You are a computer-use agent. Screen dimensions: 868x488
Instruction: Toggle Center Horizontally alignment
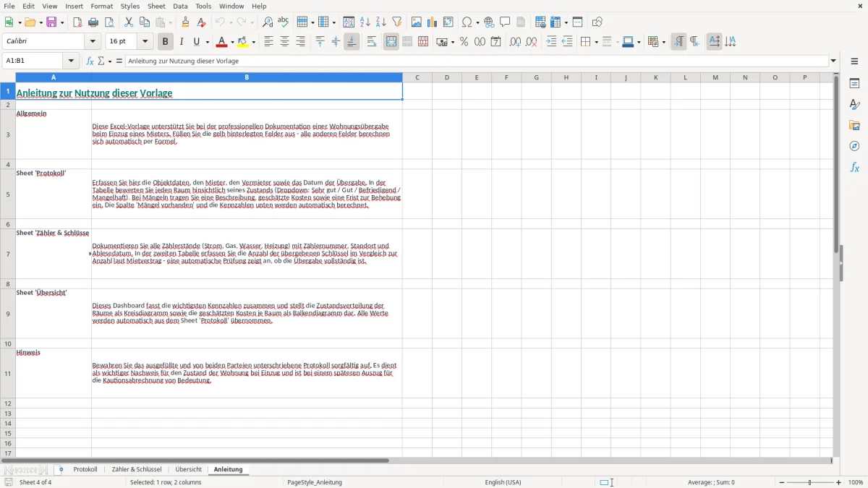pyautogui.click(x=284, y=42)
